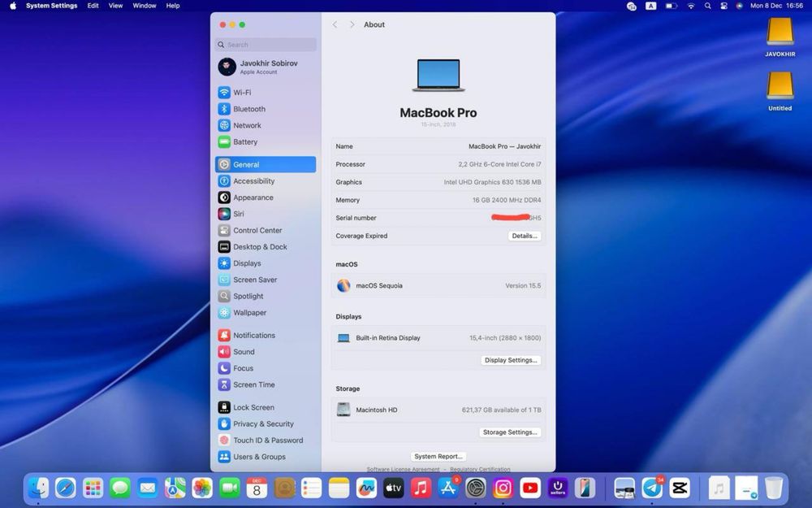Open the View menu

pyautogui.click(x=115, y=6)
